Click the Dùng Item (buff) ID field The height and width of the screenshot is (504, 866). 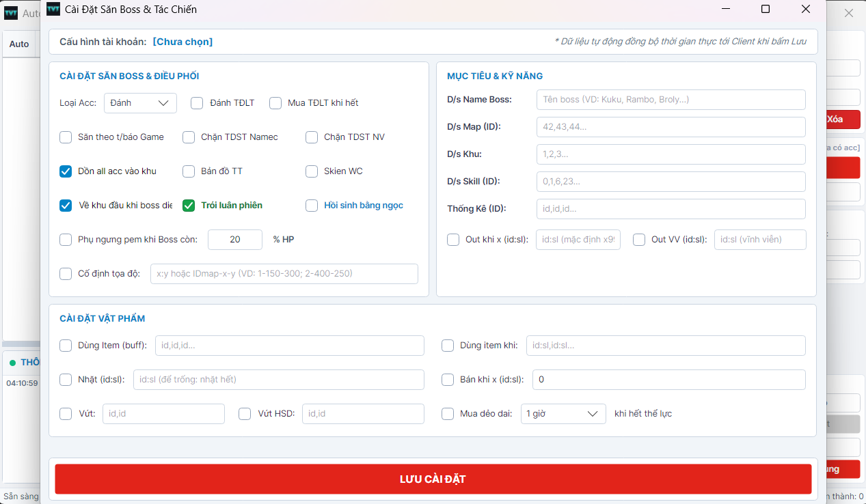290,346
